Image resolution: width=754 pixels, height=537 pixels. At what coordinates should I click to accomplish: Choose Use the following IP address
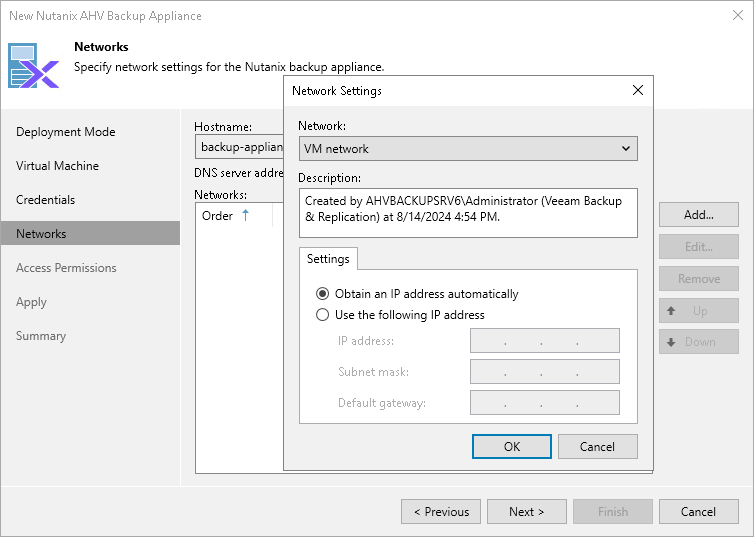[322, 314]
